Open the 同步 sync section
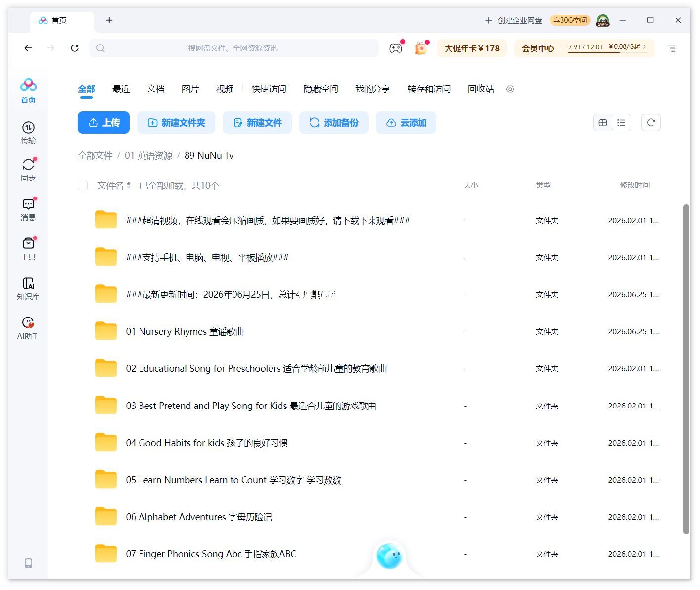The height and width of the screenshot is (590, 700). pyautogui.click(x=28, y=170)
